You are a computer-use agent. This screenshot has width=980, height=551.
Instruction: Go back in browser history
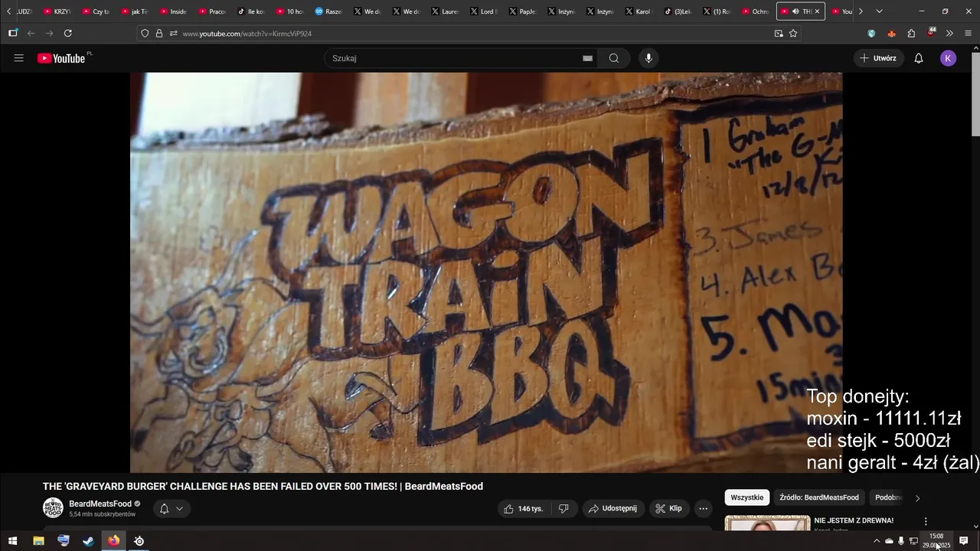[x=31, y=33]
